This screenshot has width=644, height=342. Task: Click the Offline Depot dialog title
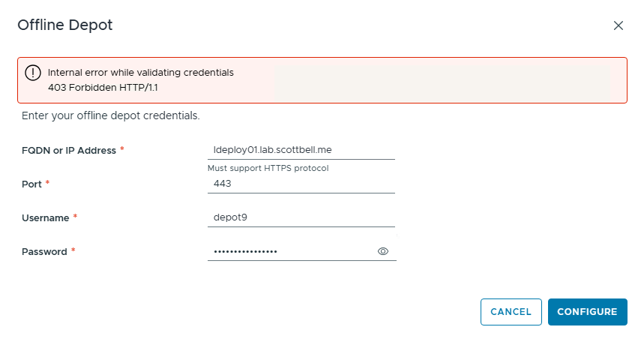click(x=65, y=25)
